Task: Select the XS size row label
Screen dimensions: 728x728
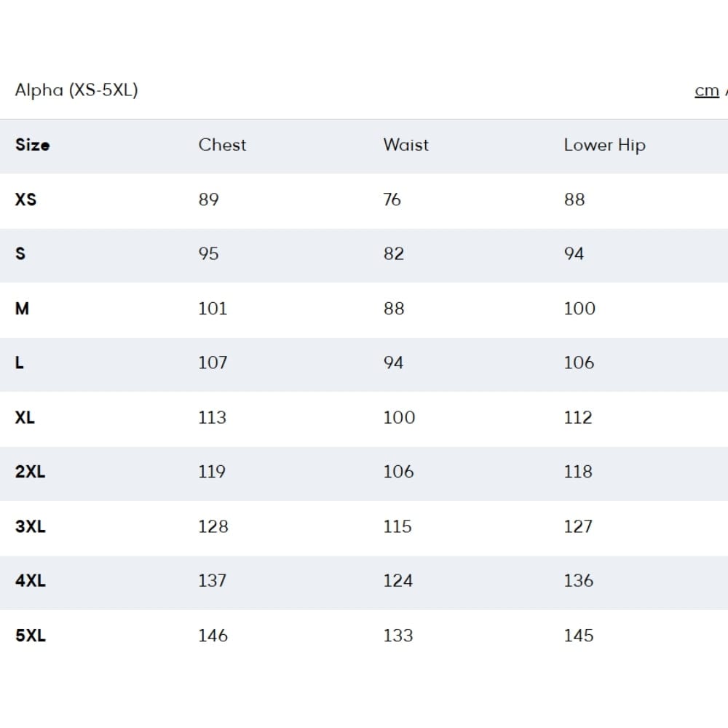Action: [x=25, y=199]
